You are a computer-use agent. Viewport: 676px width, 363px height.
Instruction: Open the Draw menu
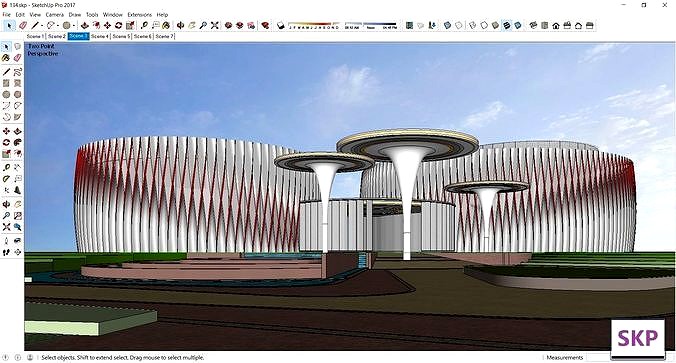click(75, 15)
